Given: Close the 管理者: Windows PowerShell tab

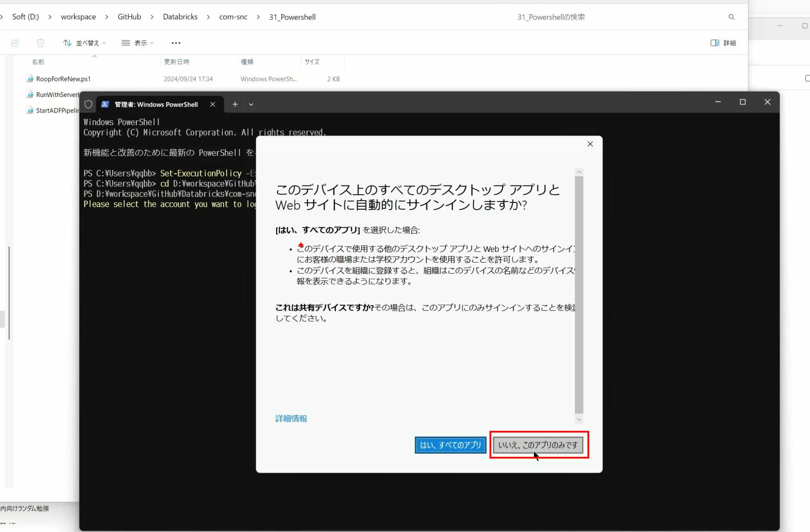Looking at the screenshot, I should pyautogui.click(x=212, y=104).
